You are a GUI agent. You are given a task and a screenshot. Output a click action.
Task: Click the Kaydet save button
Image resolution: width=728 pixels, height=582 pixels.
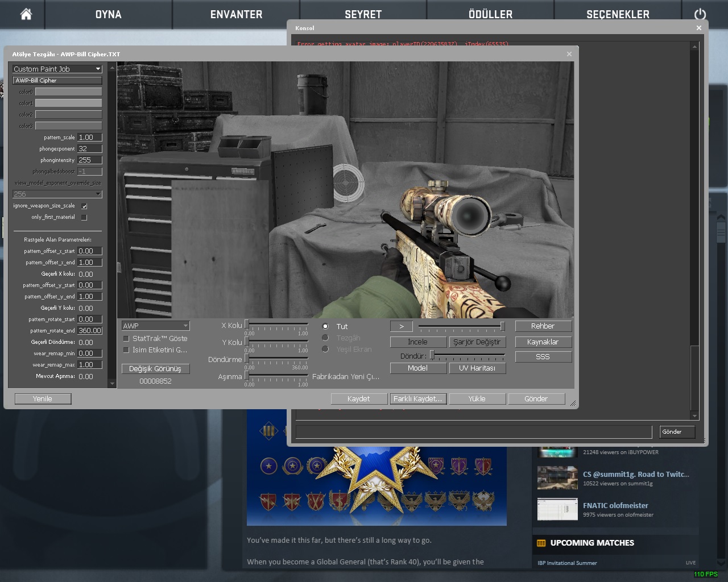(359, 398)
